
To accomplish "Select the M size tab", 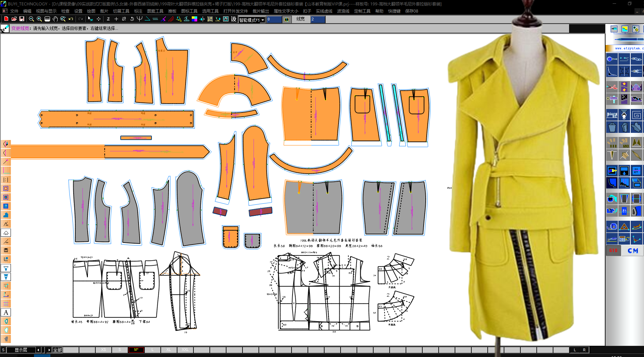I will 136,350.
